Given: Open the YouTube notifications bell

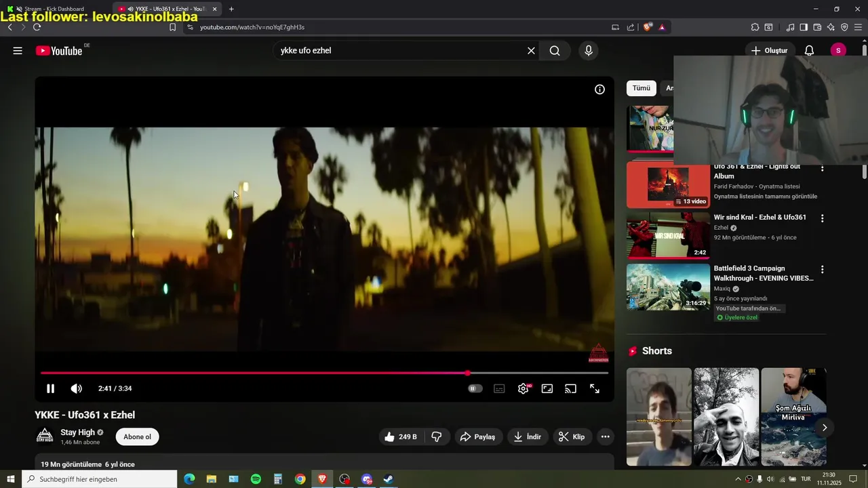Looking at the screenshot, I should click(809, 51).
